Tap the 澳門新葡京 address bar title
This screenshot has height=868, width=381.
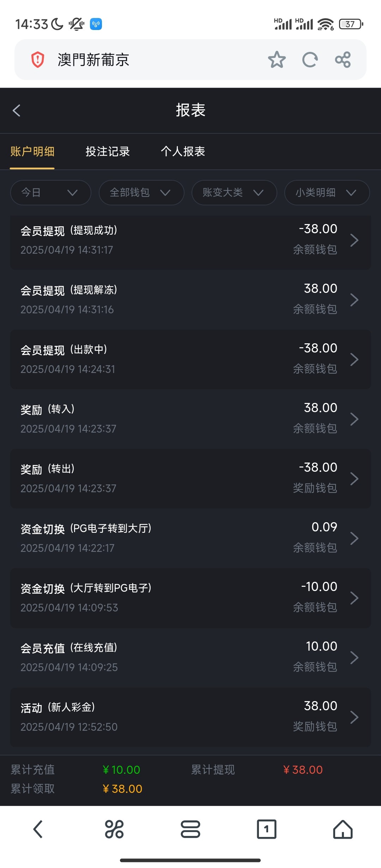pos(93,60)
